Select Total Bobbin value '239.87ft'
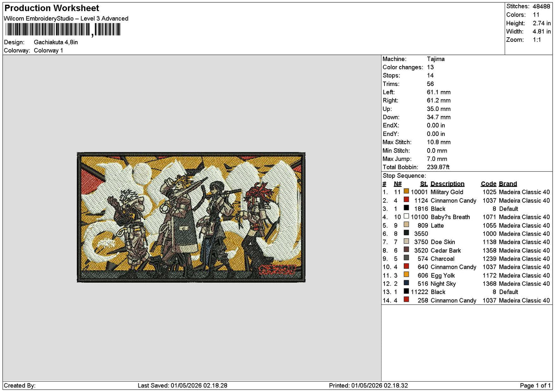This screenshot has width=555, height=392. (x=438, y=167)
